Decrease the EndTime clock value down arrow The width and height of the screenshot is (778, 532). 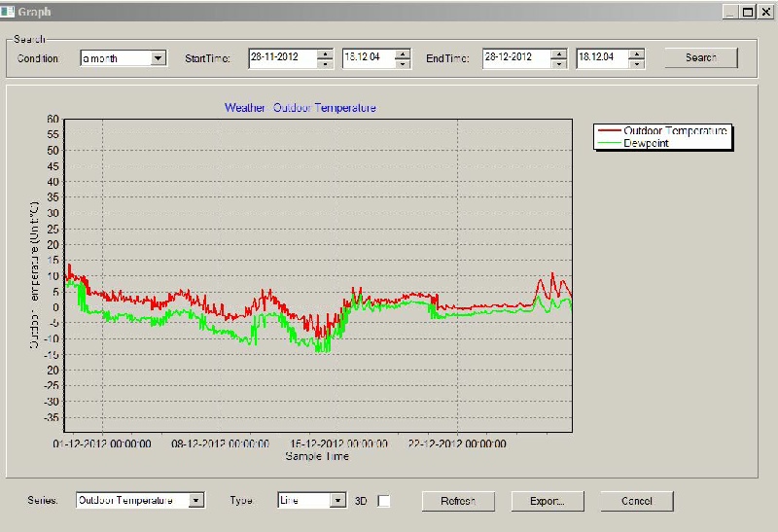pos(636,64)
